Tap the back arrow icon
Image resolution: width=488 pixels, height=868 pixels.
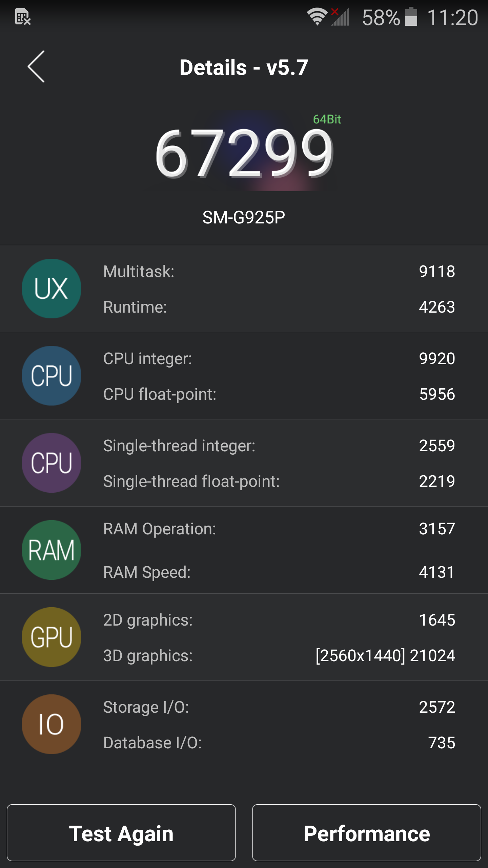[36, 66]
